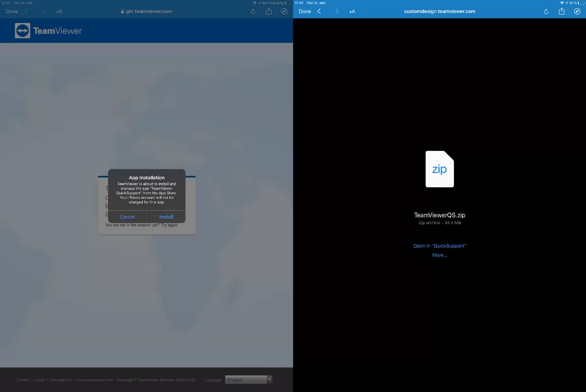Tap the AA text-size icon on the left toolbar
The height and width of the screenshot is (392, 586).
coord(58,11)
